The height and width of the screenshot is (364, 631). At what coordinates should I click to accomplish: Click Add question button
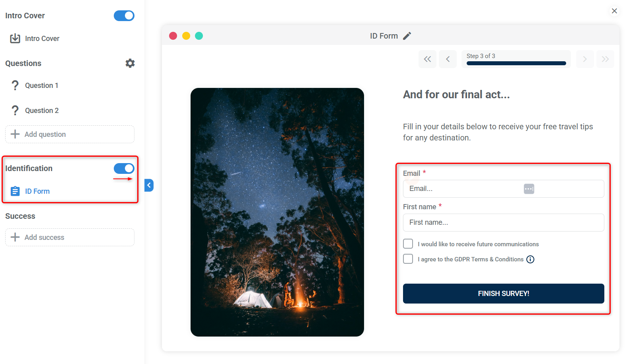[70, 134]
